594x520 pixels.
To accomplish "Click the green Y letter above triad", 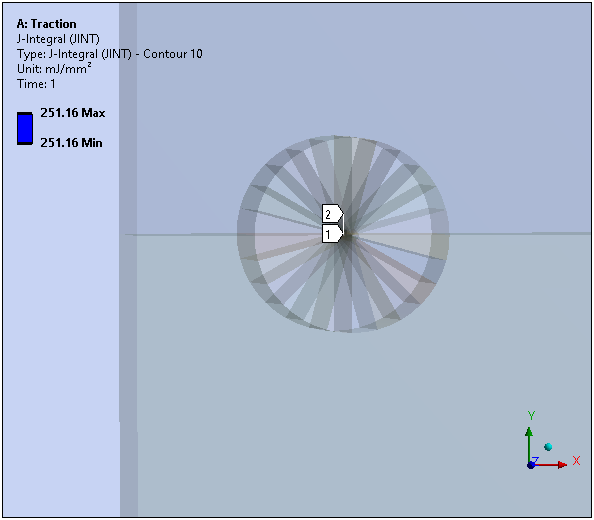I will click(x=531, y=415).
